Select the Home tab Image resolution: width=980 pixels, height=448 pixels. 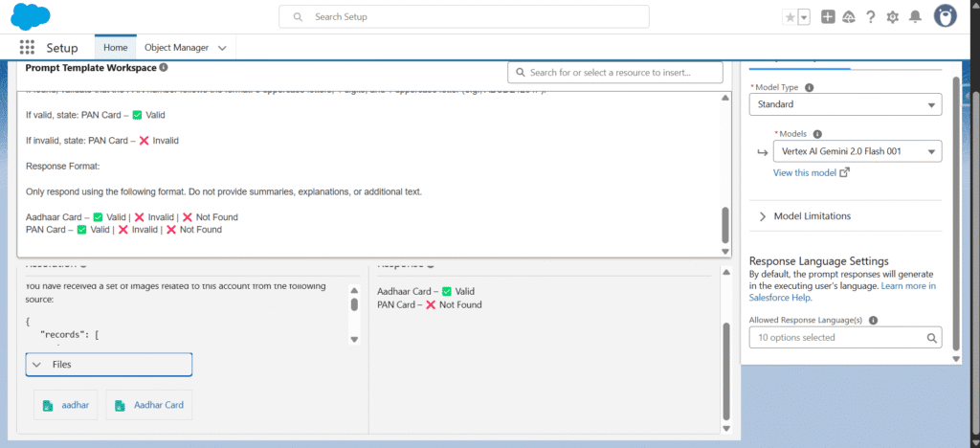click(115, 48)
